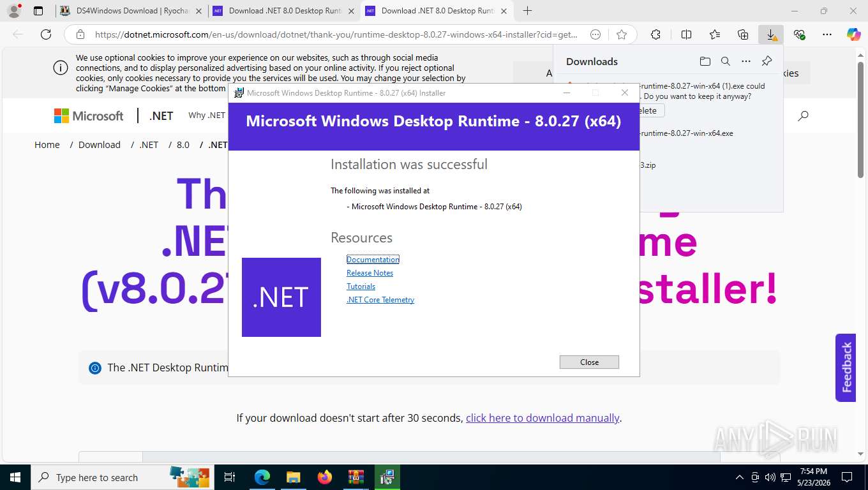Open the notification center icon
The width and height of the screenshot is (868, 490).
tap(847, 477)
